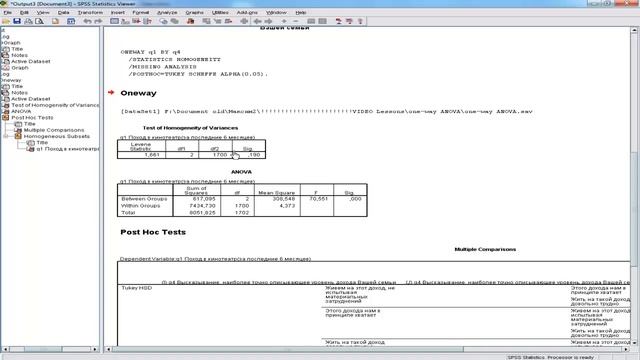Viewport: 640px width, 360px height.
Task: Open the Transform menu
Action: point(90,13)
